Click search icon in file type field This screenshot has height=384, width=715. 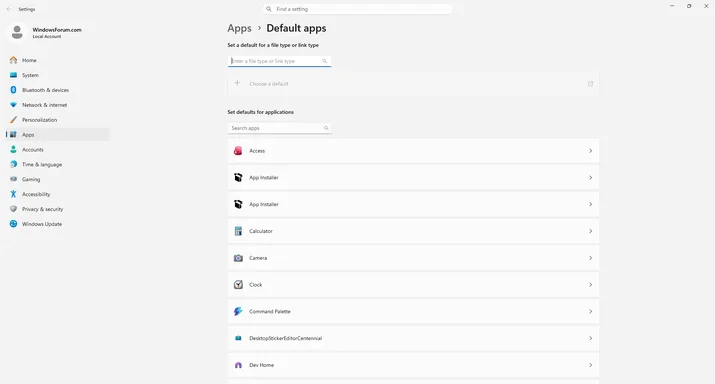pos(325,61)
